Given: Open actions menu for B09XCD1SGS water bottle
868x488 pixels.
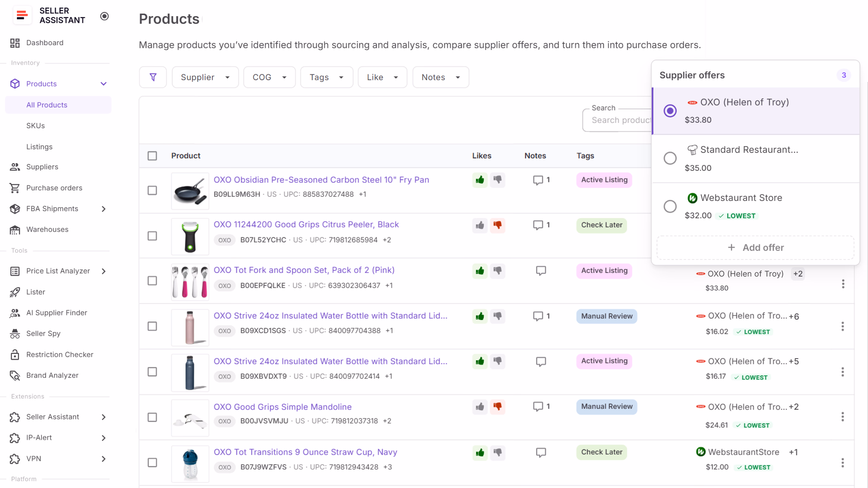Looking at the screenshot, I should coord(843,326).
